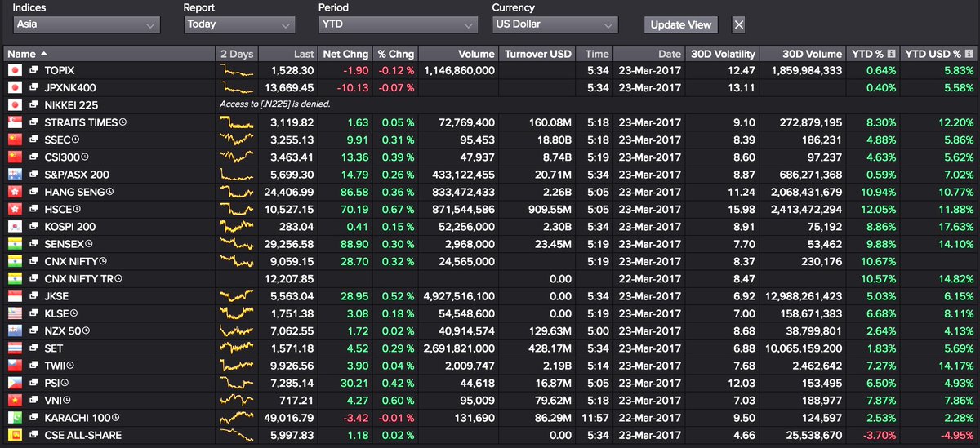This screenshot has height=448, width=980.
Task: Click the YTD -3.70% for CSE ALL-SHARE
Action: click(879, 436)
